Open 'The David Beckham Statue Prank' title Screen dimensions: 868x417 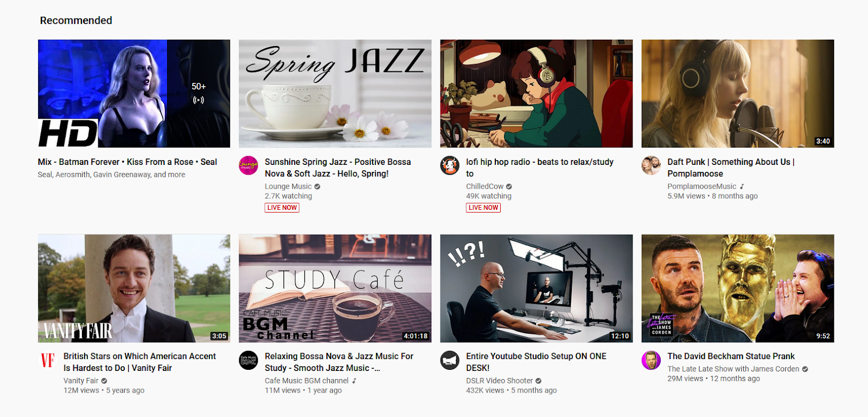tap(731, 356)
